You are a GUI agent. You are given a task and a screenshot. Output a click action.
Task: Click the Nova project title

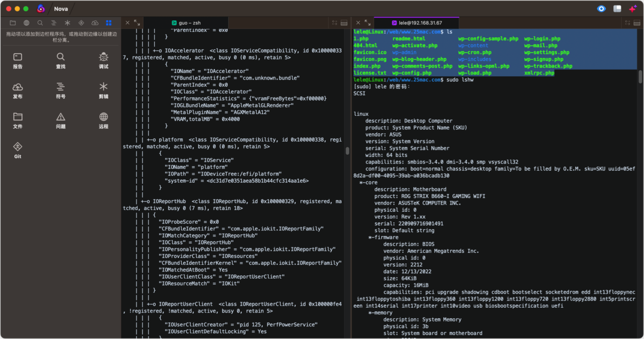[61, 9]
